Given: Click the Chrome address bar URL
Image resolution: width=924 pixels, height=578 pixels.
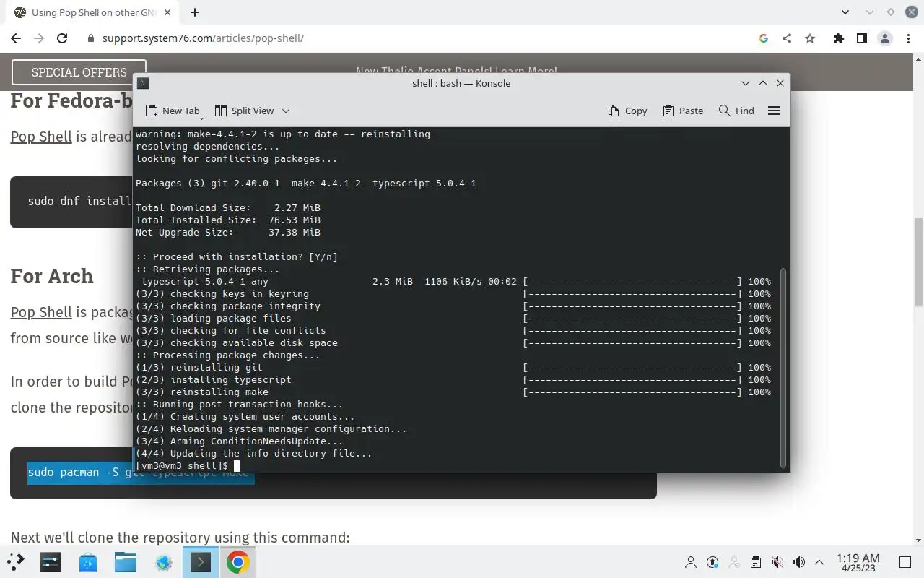Looking at the screenshot, I should point(203,38).
